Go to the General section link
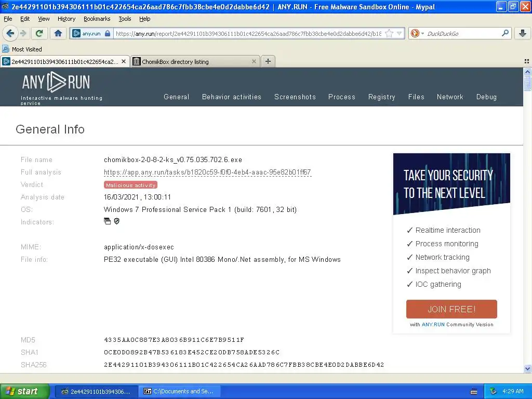This screenshot has width=532, height=399. click(x=177, y=97)
